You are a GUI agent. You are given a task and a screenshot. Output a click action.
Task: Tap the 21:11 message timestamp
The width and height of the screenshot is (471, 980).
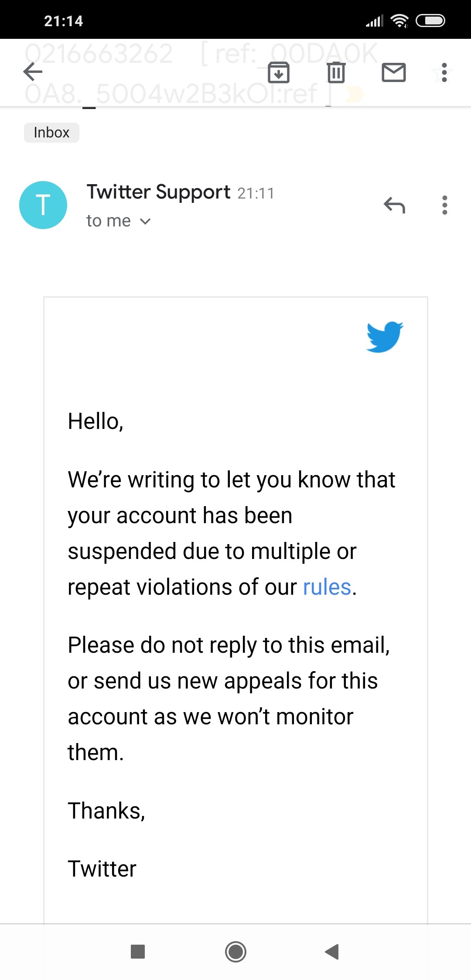point(256,193)
